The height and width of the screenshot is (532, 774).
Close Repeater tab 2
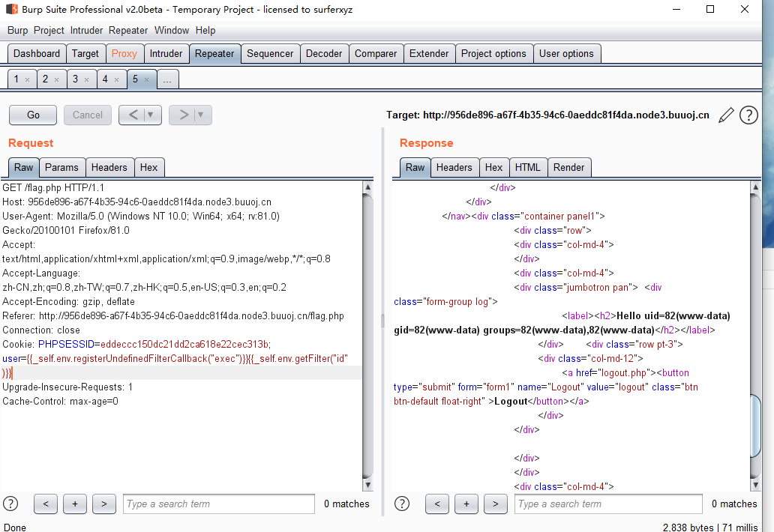coord(57,80)
